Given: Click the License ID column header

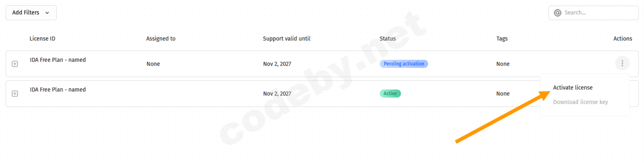Looking at the screenshot, I should [42, 39].
